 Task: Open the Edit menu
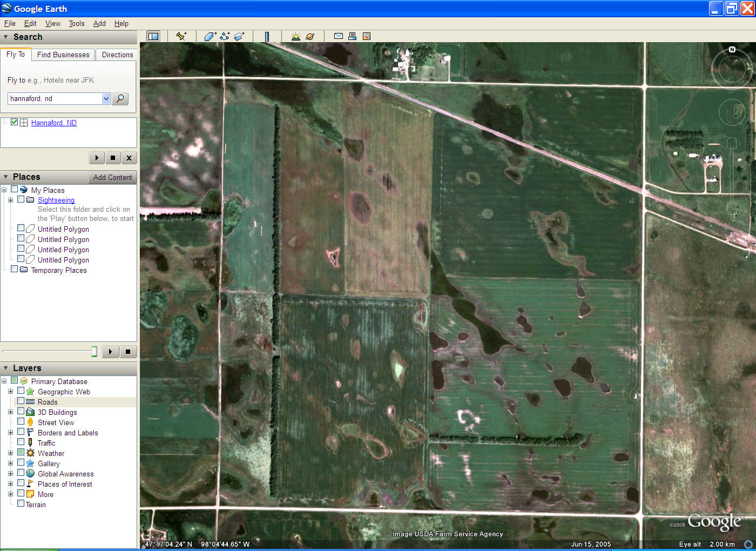[x=30, y=23]
